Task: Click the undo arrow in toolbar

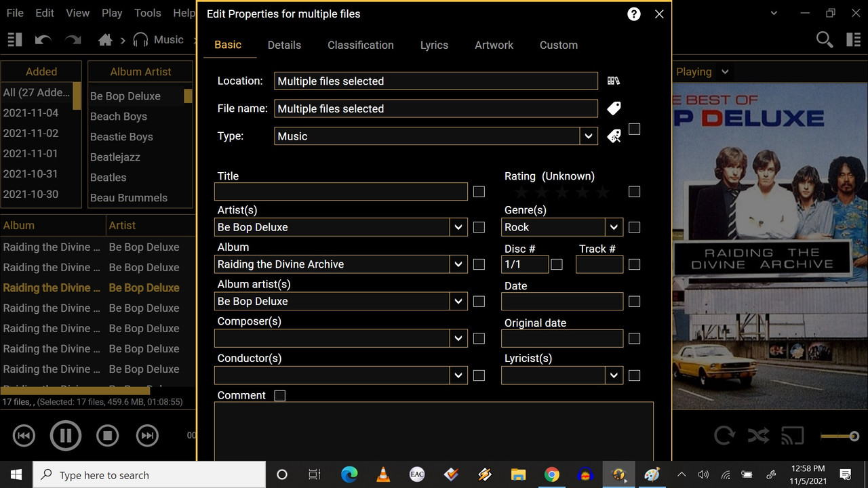Action: pos(43,40)
